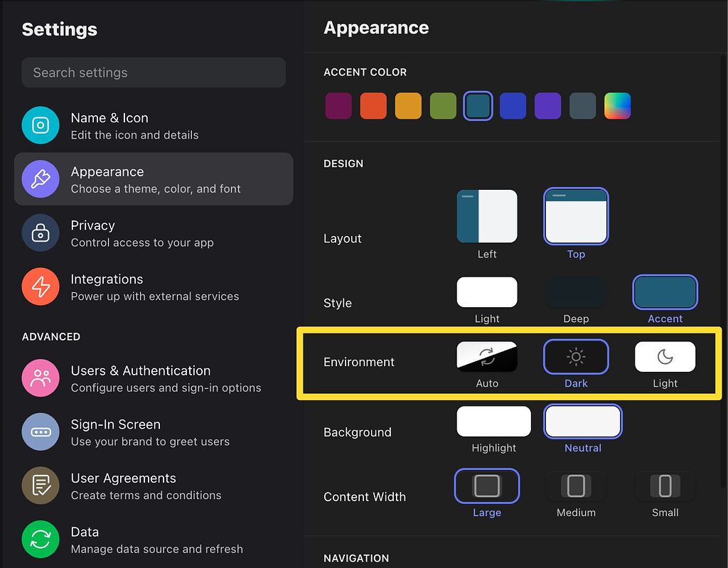Open the Appearance settings section
728x568 pixels.
tap(154, 178)
